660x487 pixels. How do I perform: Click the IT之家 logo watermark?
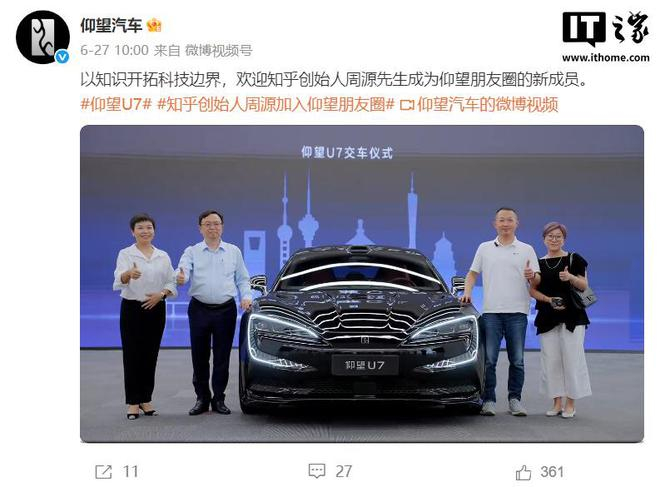pos(605,29)
